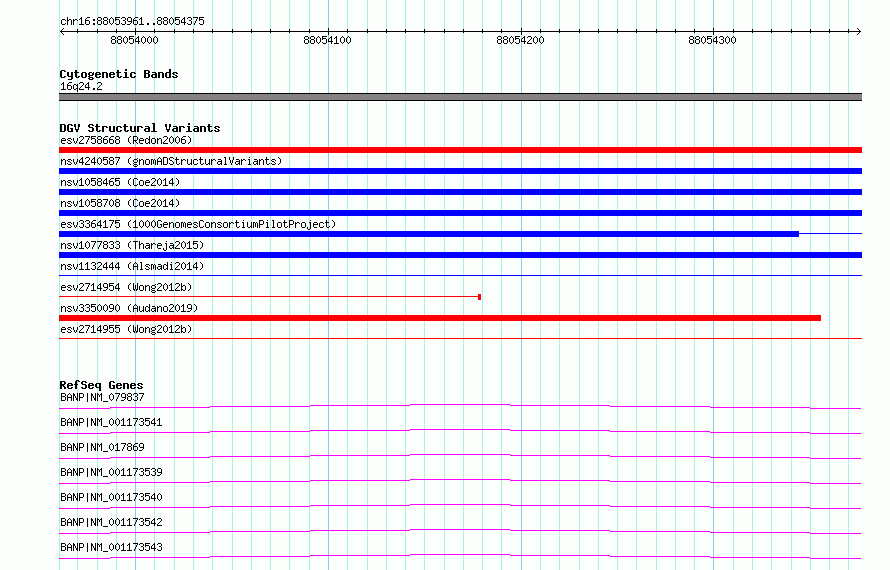
Task: Click the nsv1058708 (Coe2014) label
Action: [120, 203]
